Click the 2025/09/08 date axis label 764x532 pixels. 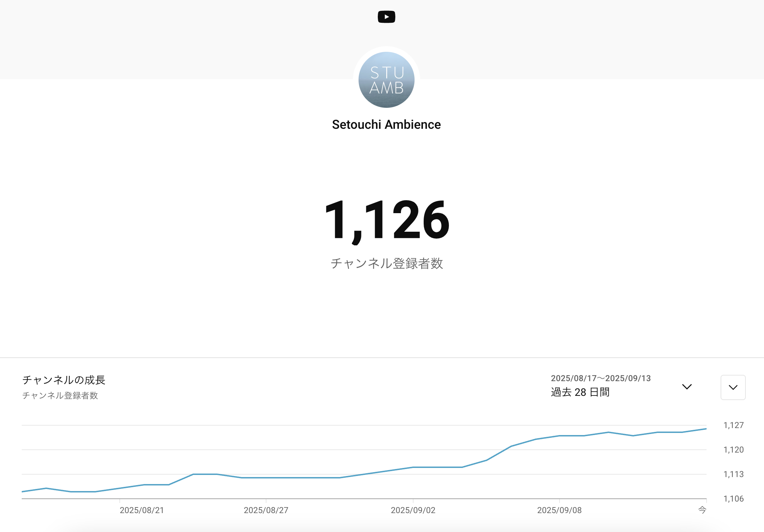[x=560, y=510]
